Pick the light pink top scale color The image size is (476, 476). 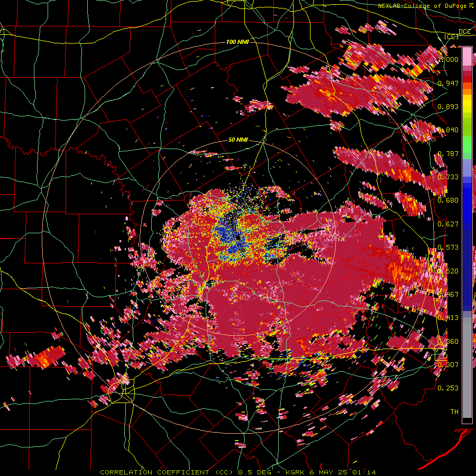pyautogui.click(x=467, y=56)
